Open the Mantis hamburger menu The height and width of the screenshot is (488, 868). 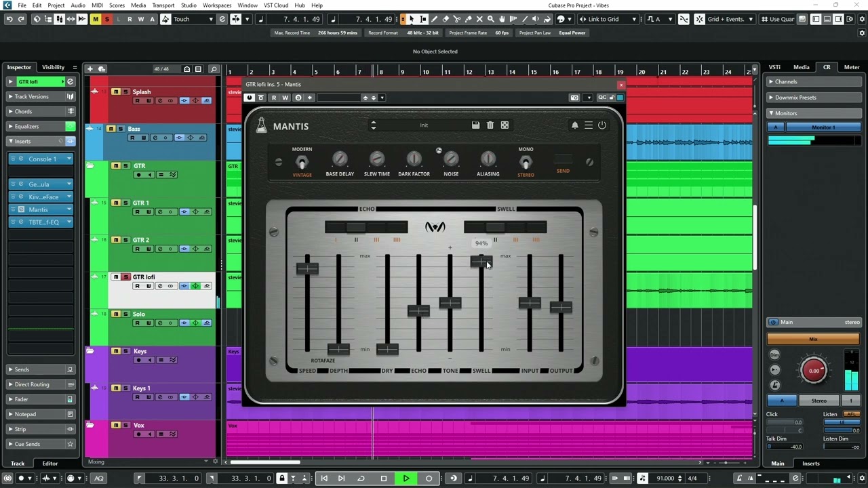(589, 125)
